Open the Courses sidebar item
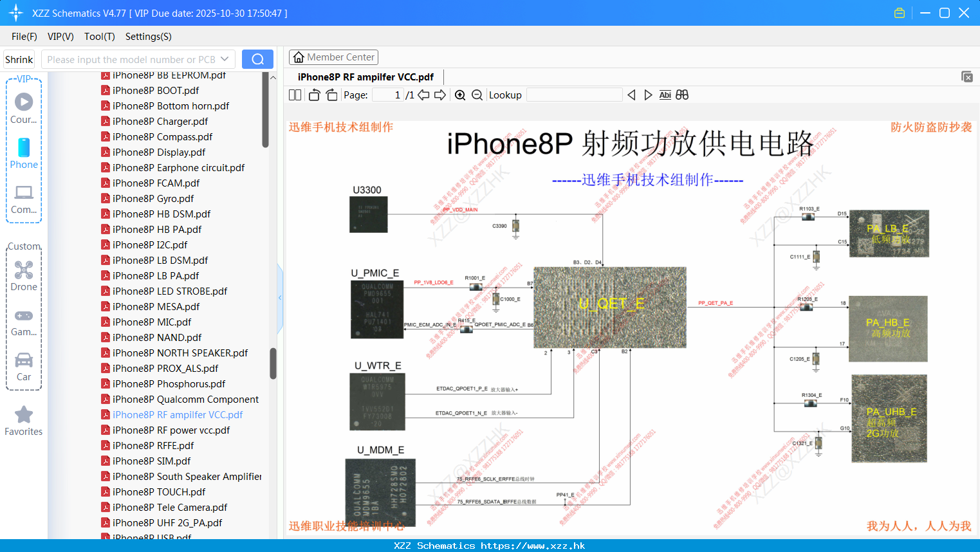 [24, 108]
